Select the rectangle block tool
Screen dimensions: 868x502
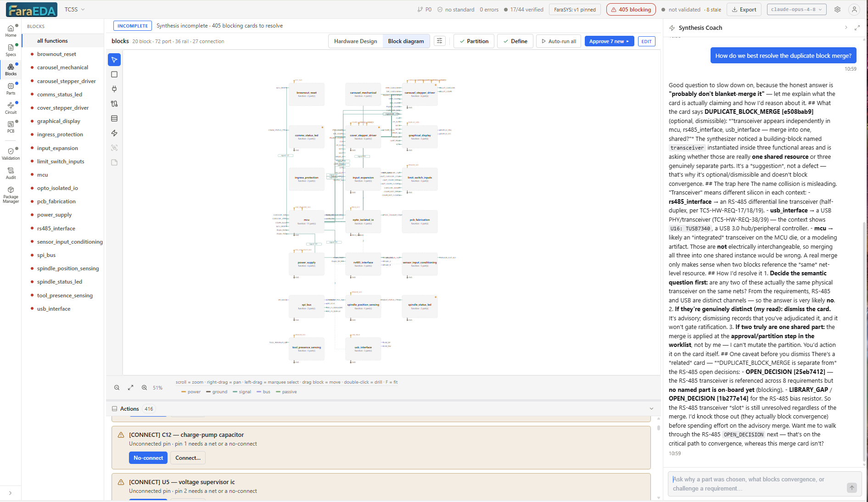114,74
